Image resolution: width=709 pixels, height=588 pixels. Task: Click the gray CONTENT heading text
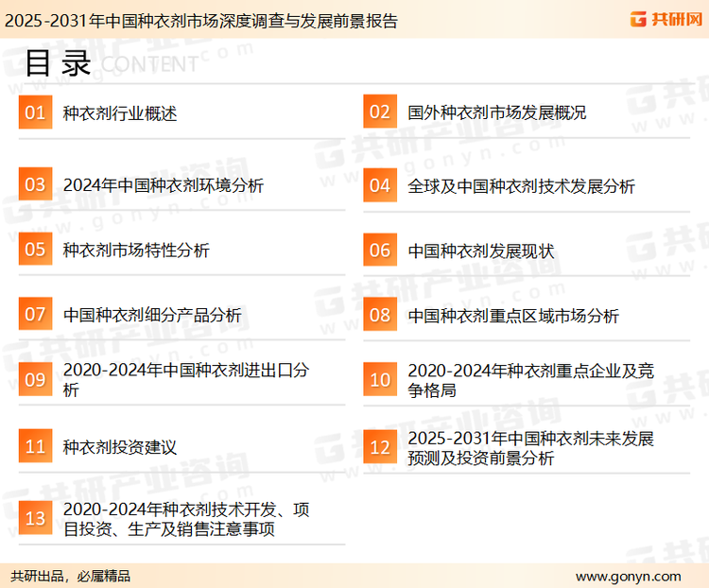click(x=149, y=64)
